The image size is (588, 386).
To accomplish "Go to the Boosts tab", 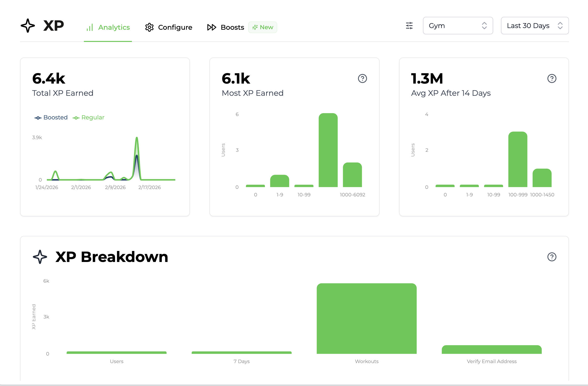I will [232, 27].
